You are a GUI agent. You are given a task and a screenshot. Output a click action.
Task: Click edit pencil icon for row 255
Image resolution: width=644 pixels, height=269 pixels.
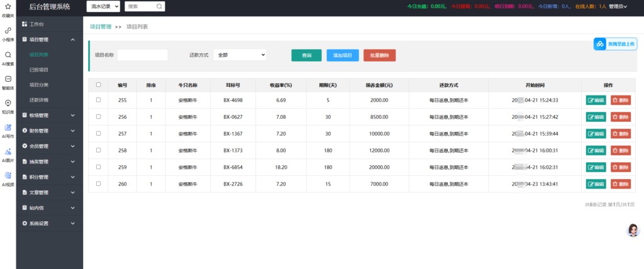(x=591, y=100)
